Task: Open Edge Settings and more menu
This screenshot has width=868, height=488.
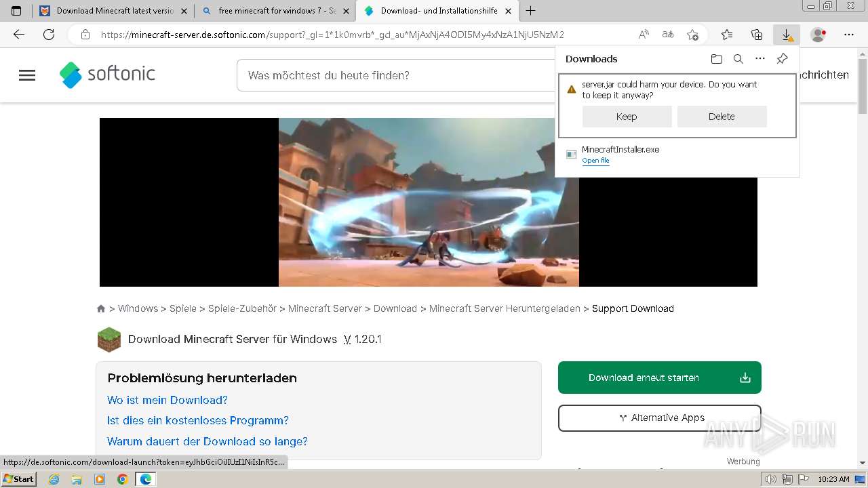Action: [x=849, y=35]
